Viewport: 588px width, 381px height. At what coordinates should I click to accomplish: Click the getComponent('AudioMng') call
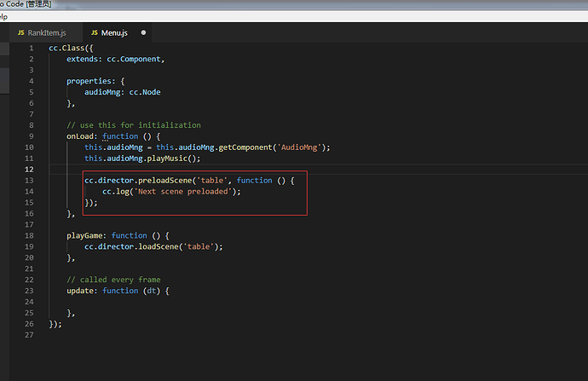tap(270, 147)
